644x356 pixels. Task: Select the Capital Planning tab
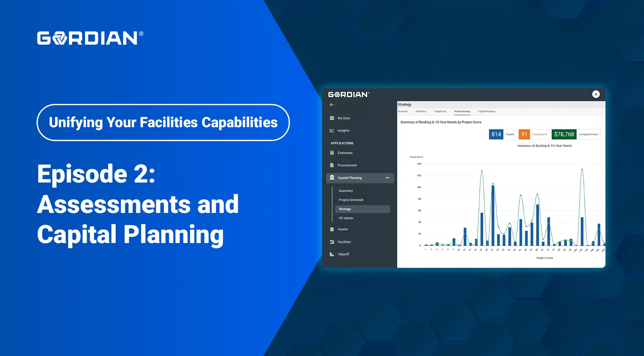coord(487,111)
